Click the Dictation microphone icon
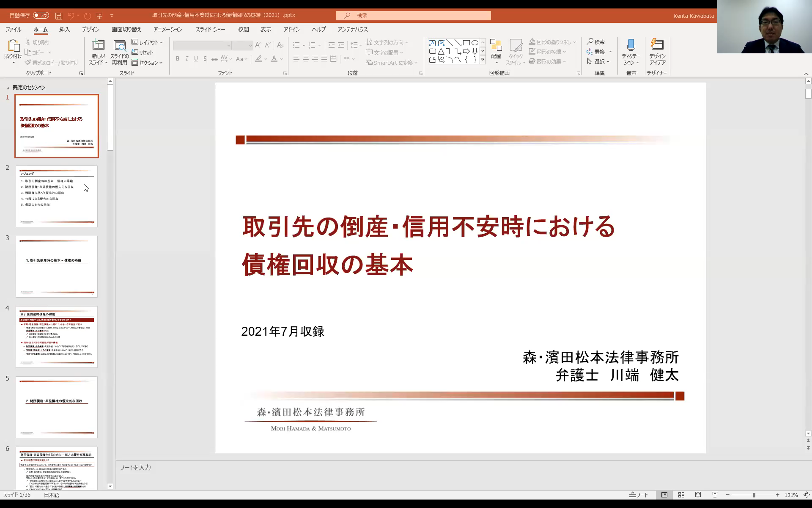This screenshot has width=812, height=508. (x=631, y=45)
